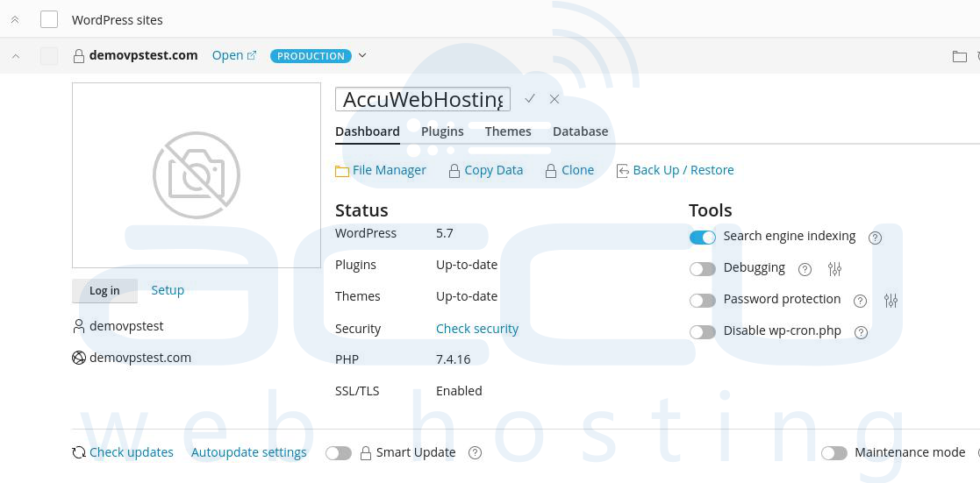Click the Back Up / Restore arrow icon
Viewport: 980px width, 483px height.
click(x=623, y=171)
